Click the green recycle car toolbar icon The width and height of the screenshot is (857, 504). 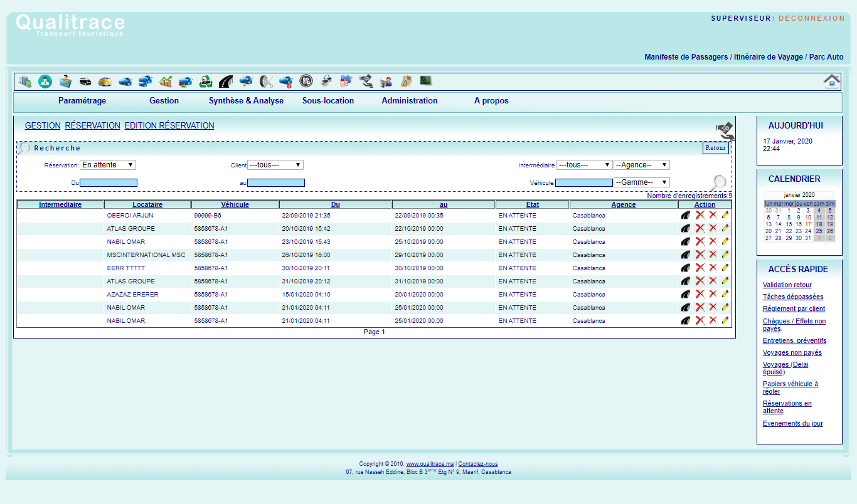pyautogui.click(x=206, y=81)
